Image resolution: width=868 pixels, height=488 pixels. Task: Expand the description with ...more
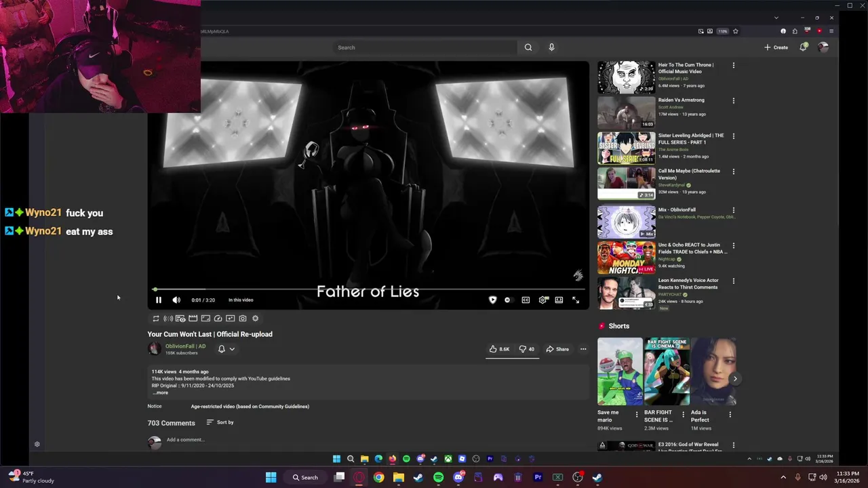160,392
